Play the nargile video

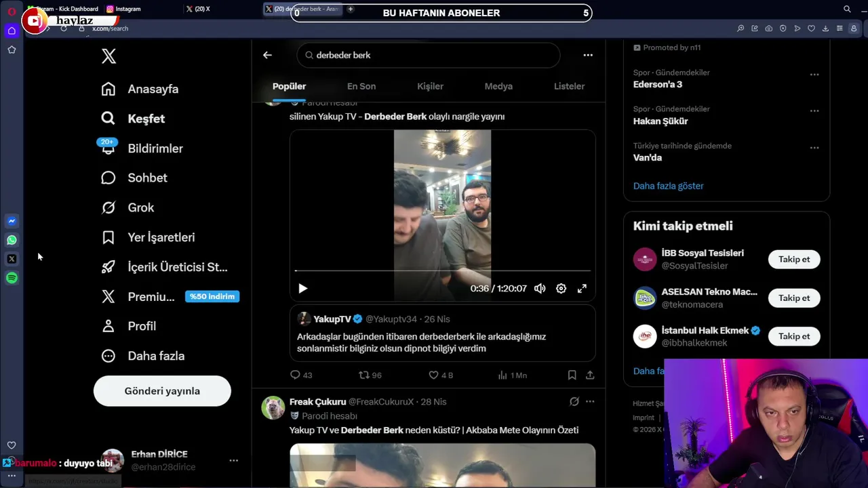pos(302,288)
